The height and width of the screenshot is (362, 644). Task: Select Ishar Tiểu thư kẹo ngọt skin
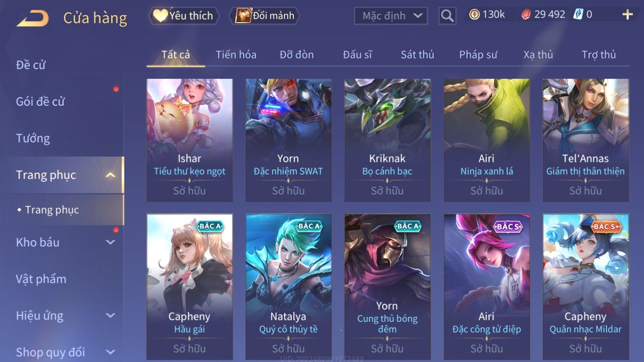tap(189, 140)
